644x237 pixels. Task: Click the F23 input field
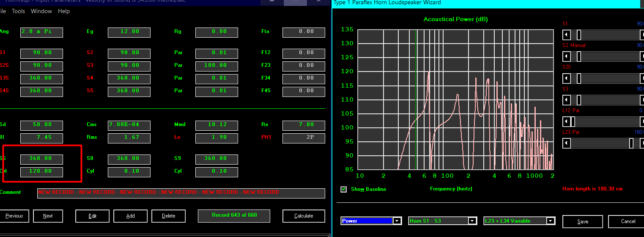coord(304,66)
